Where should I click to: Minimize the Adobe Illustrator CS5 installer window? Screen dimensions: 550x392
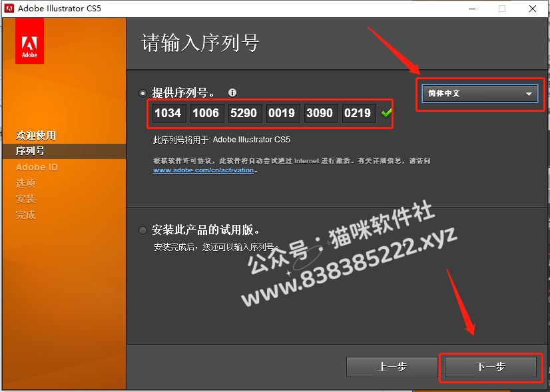tap(472, 9)
